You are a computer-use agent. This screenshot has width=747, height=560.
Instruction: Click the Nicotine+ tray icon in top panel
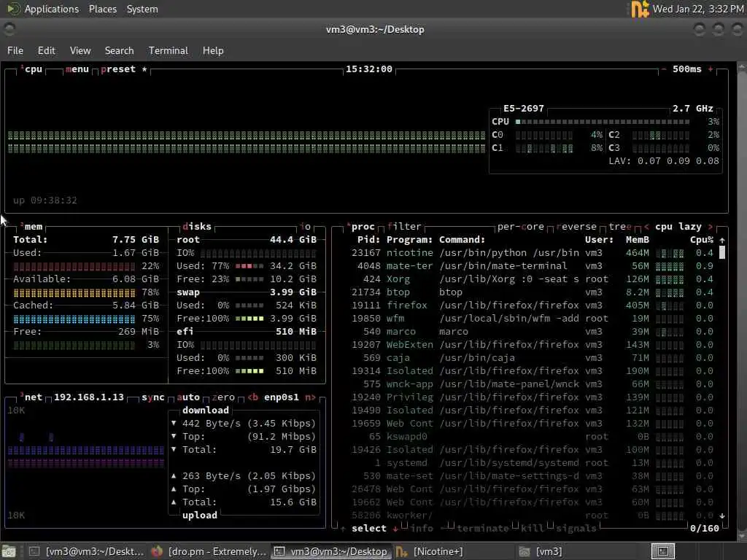point(640,9)
